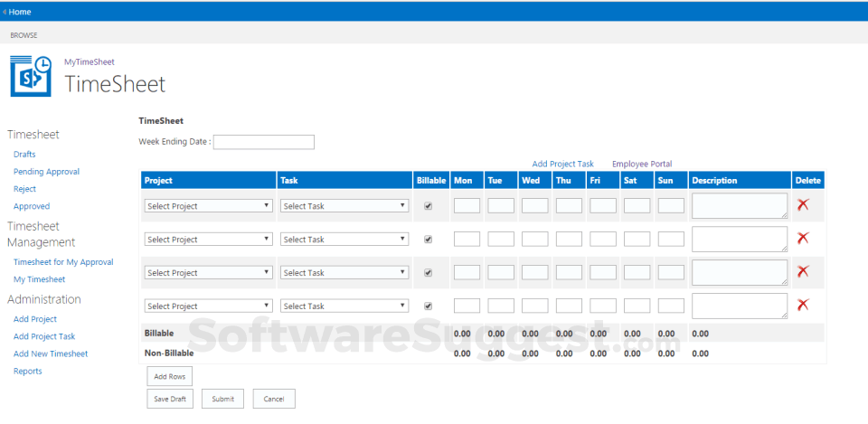Click the Billable column header
Viewport: 868px width, 424px height.
[x=431, y=181]
